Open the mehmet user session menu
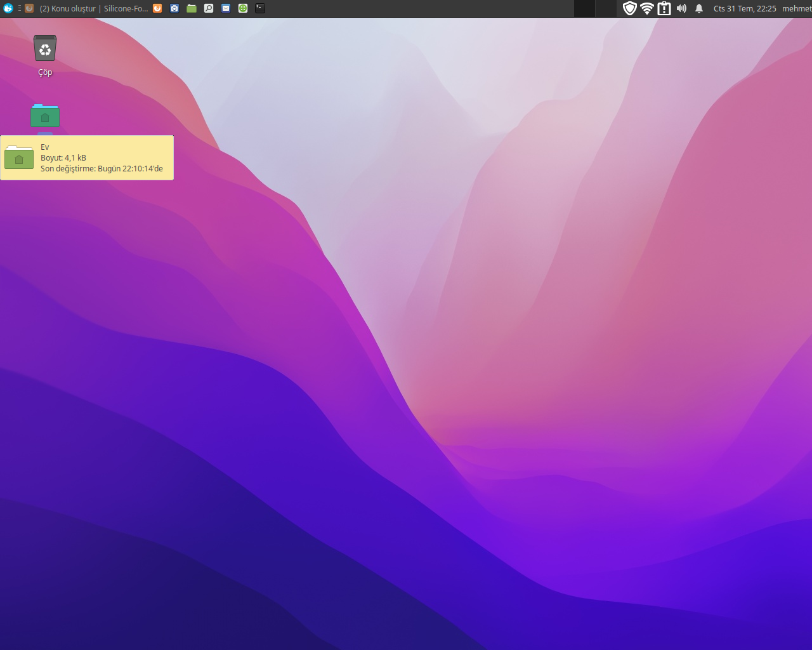812x650 pixels. click(x=797, y=8)
